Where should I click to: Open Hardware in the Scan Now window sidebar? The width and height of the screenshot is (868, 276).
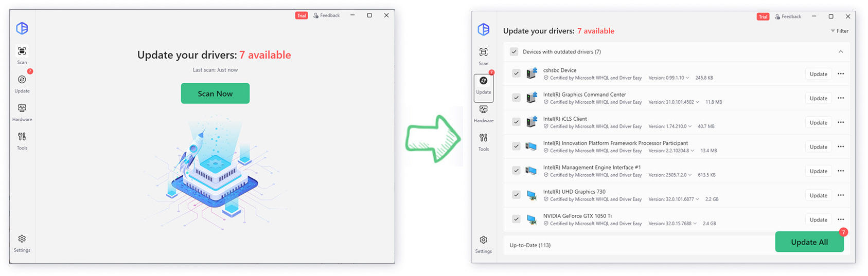point(22,112)
